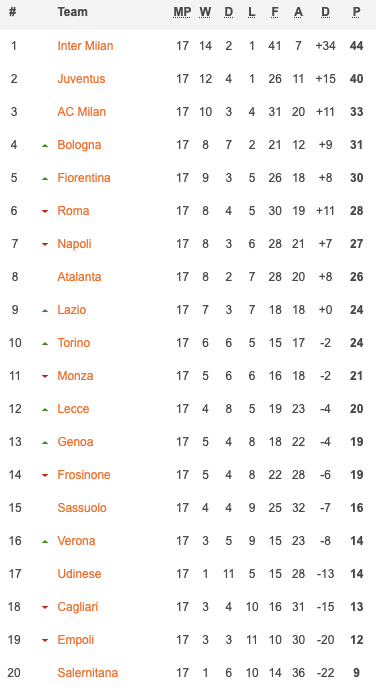Screen dimensions: 376x690
Task: Open the Atalanta team link
Action: pyautogui.click(x=79, y=277)
